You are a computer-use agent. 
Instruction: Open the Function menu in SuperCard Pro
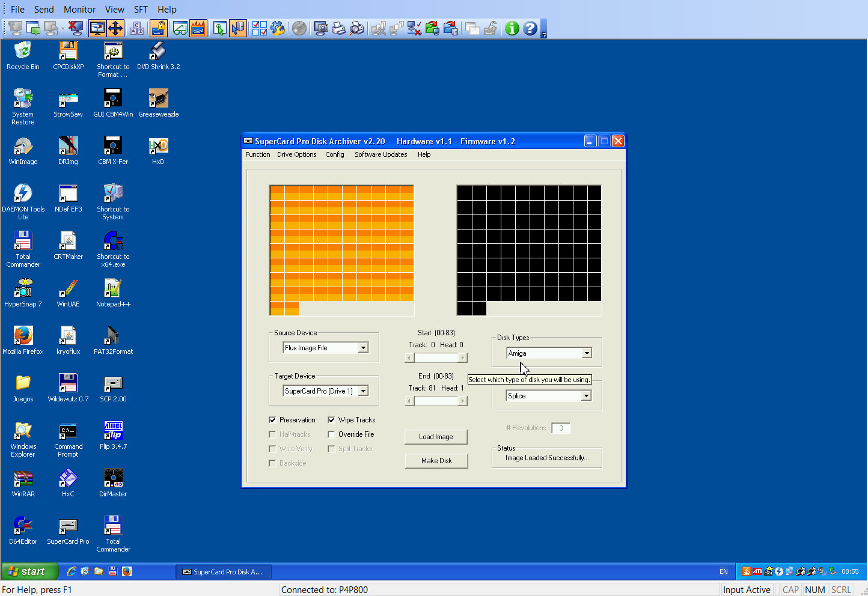pyautogui.click(x=257, y=154)
